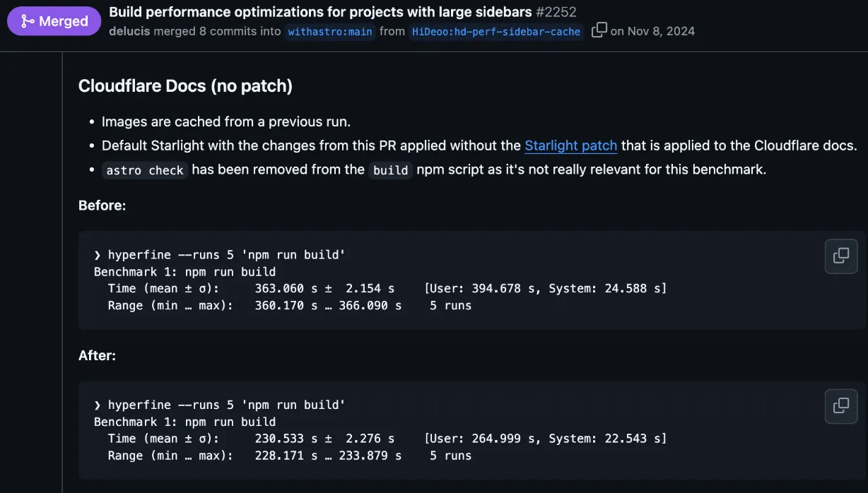Click the 'build' inline code snippet
Screen dimensions: 868x493
click(391, 170)
